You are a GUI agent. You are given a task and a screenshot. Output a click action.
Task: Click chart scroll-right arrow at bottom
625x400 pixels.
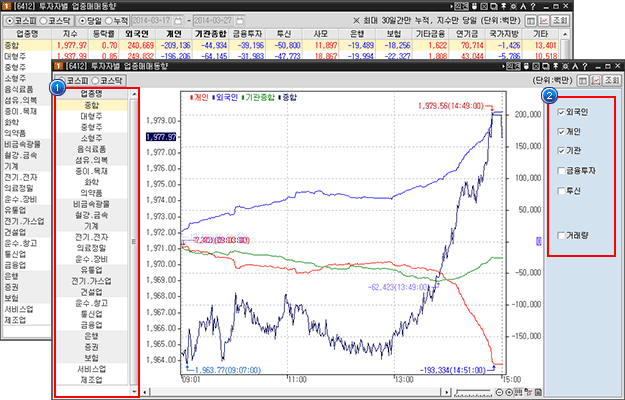click(447, 392)
